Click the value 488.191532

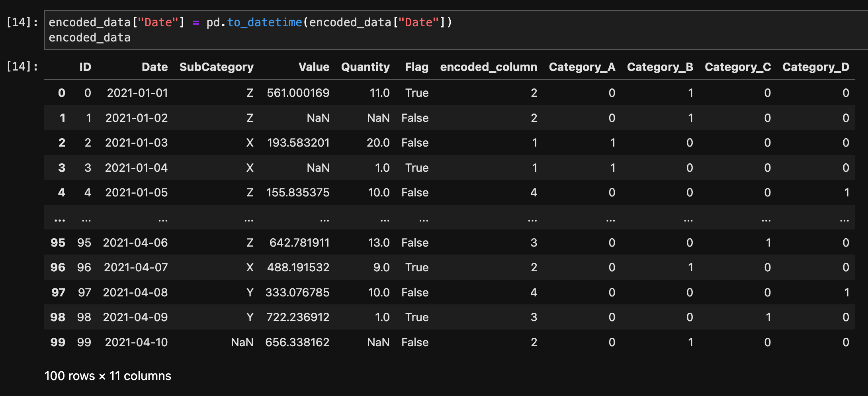point(298,267)
